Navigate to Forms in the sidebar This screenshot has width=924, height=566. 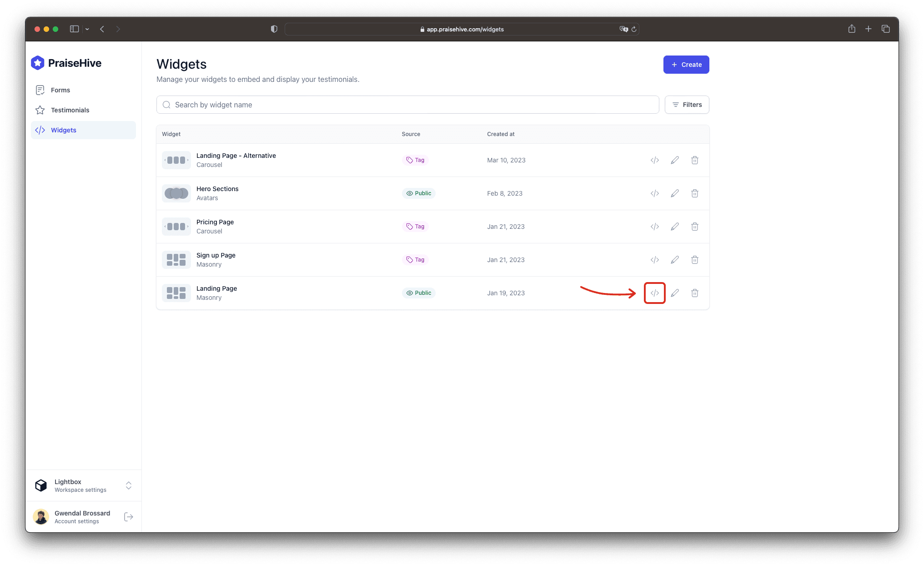(x=60, y=90)
